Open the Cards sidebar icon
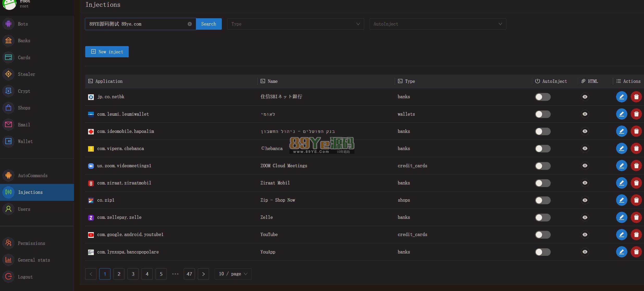 8,57
